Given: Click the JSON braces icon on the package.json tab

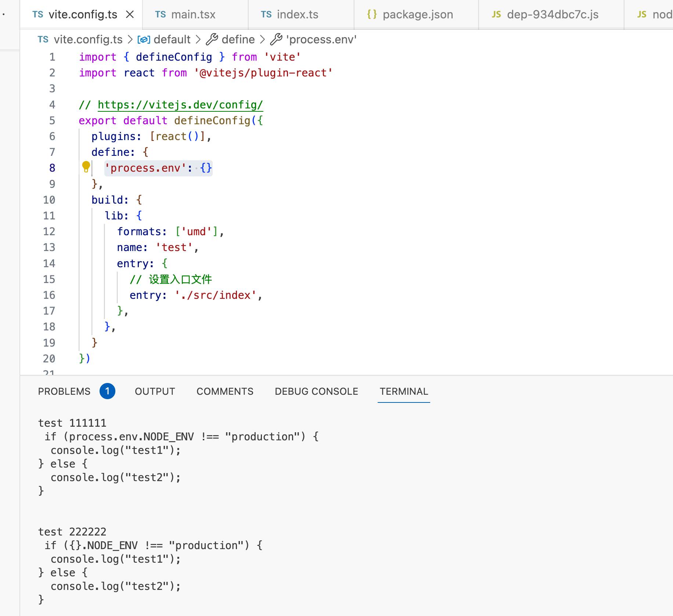Looking at the screenshot, I should [372, 14].
